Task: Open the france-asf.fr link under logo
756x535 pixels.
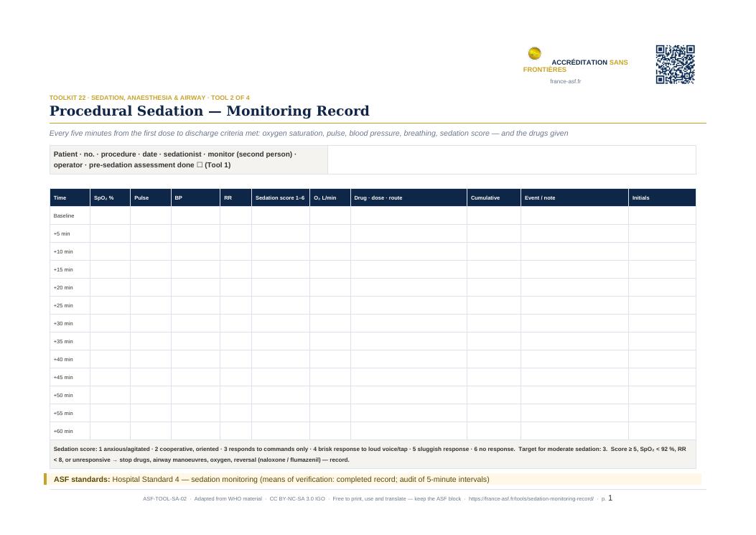Action: (x=565, y=82)
